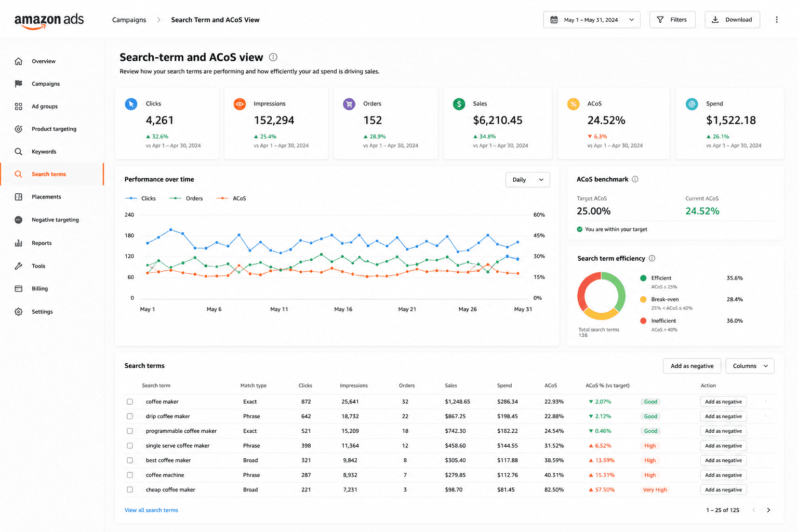Viewport: 798px width, 532px height.
Task: Select the drip coffee maker checkbox
Action: (x=130, y=416)
